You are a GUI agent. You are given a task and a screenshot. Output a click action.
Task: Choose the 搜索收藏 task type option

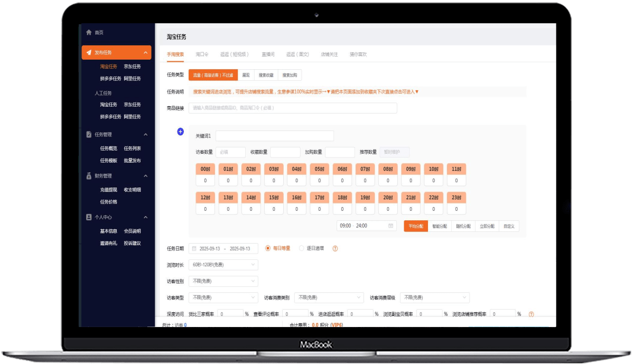(x=266, y=76)
